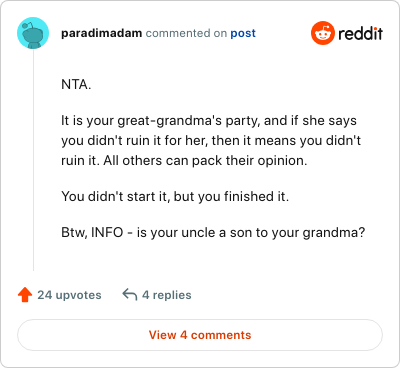The image size is (400, 368).
Task: Open the '4 replies' link
Action: click(x=167, y=295)
